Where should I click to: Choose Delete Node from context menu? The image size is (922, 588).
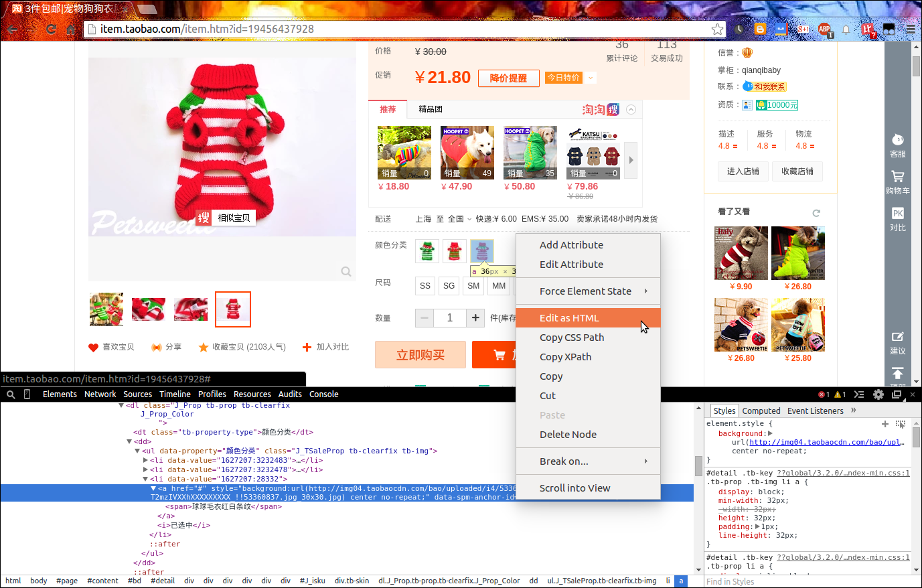point(588,435)
